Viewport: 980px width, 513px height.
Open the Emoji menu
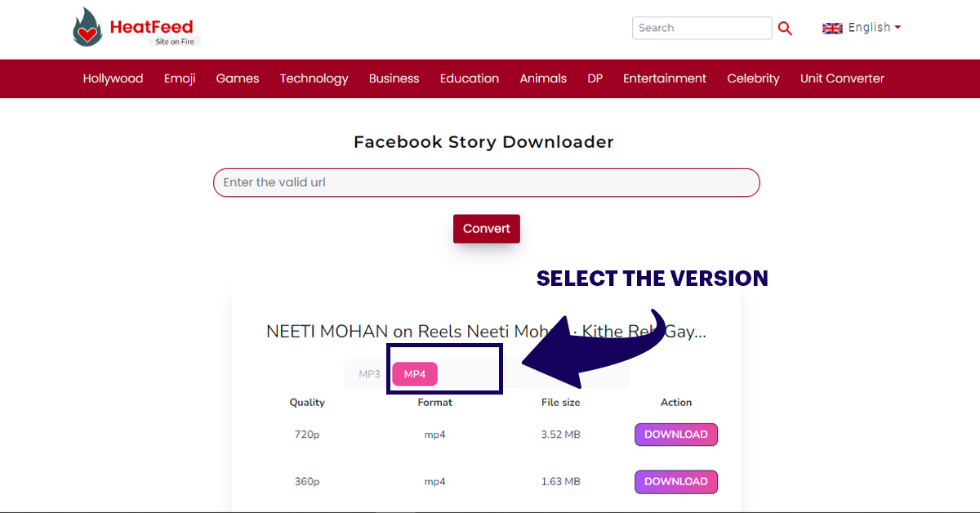[180, 78]
